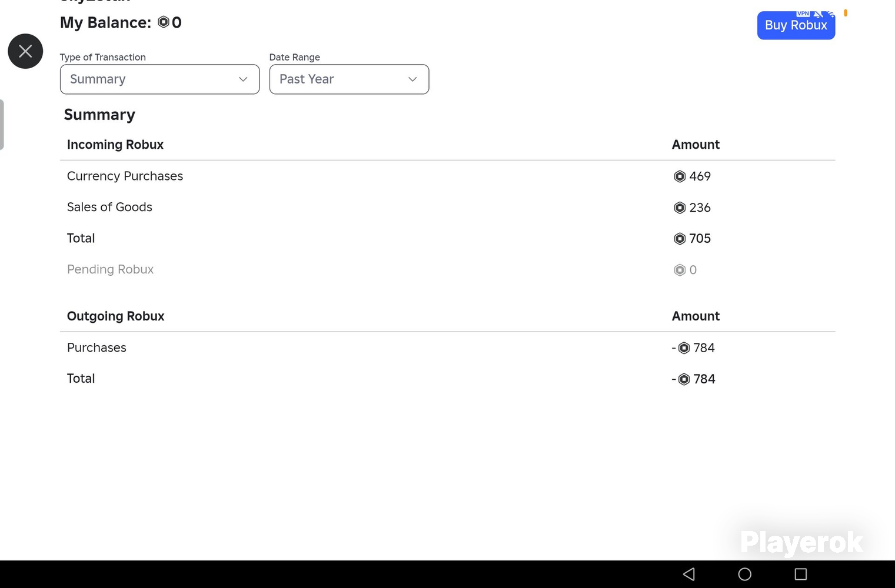Click the incoming total amount 705

click(x=700, y=239)
